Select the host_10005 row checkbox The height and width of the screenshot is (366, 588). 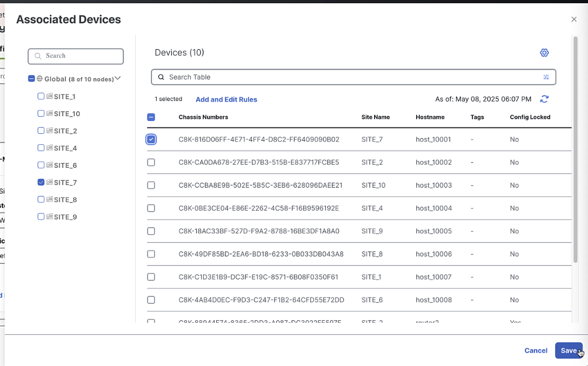[151, 231]
